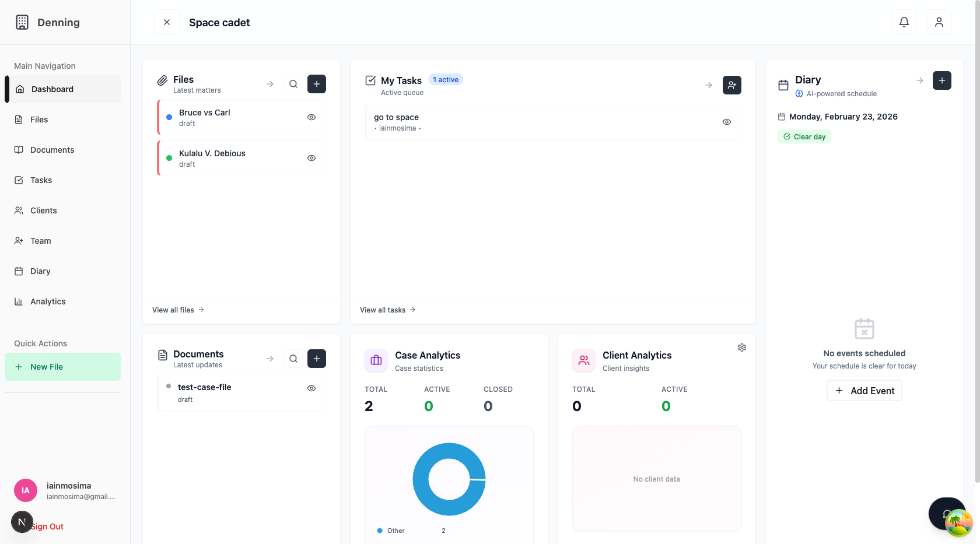980x544 pixels.
Task: Open the Clients section icon
Action: (19, 210)
